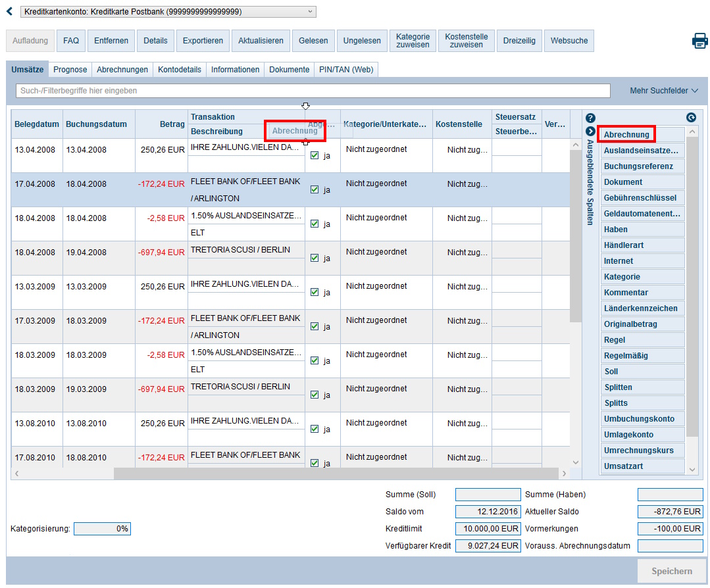The height and width of the screenshot is (588, 710).
Task: Open the Prognose tab
Action: 70,69
